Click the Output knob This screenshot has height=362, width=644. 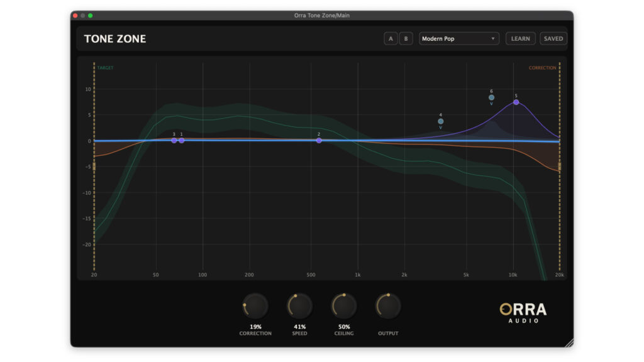pos(388,306)
